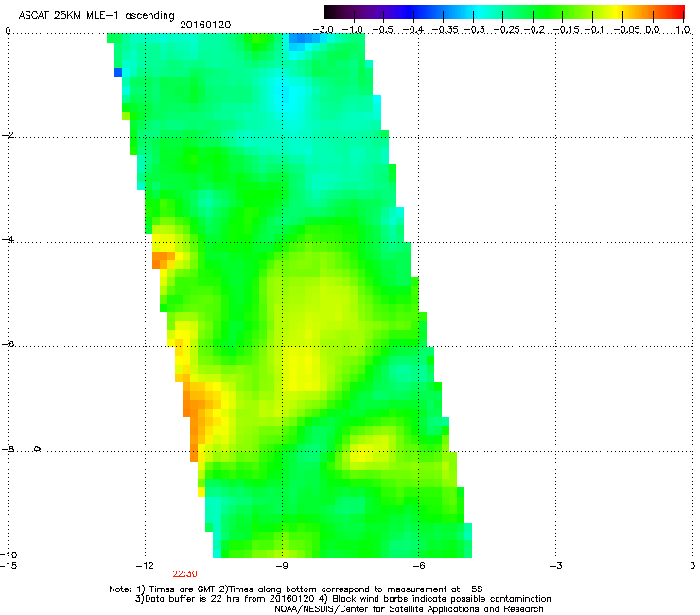Select the date label "20160120" under the title
Screen dimensions: 700x615
[x=205, y=25]
